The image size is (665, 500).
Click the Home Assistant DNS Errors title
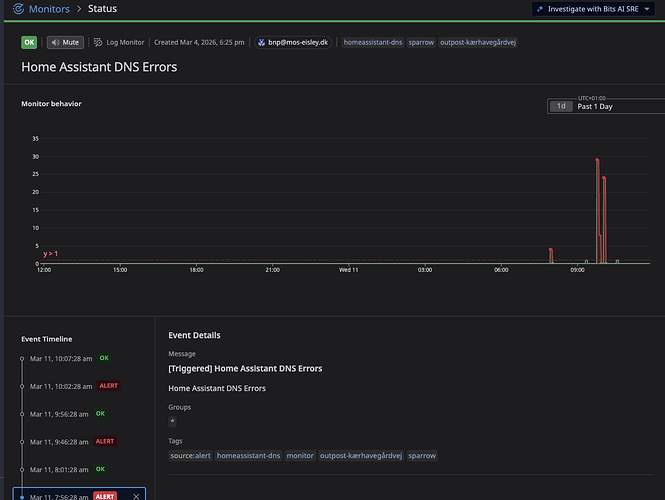point(99,67)
